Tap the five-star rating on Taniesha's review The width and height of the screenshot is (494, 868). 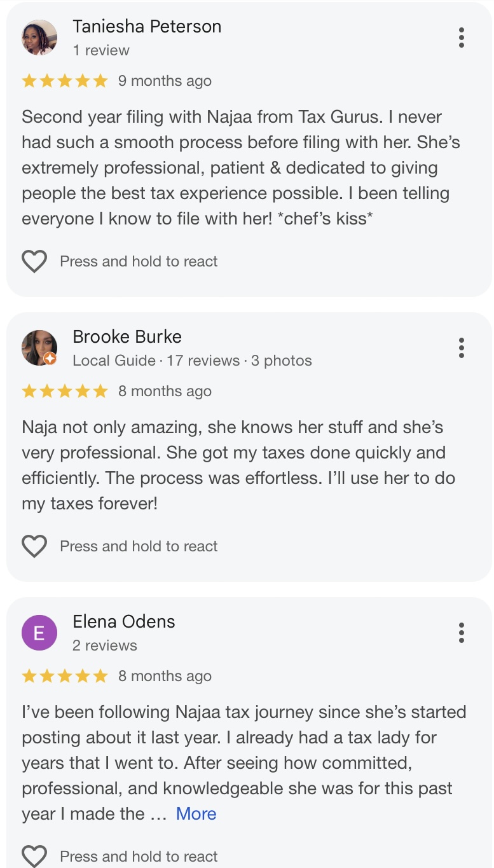(65, 81)
